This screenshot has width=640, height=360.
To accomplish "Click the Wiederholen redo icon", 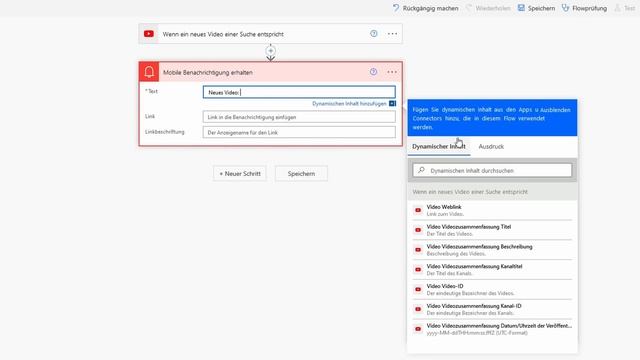I will 469,8.
